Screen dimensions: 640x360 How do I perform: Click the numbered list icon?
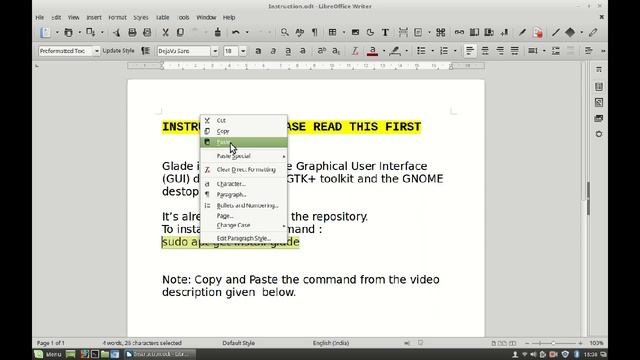[444, 51]
